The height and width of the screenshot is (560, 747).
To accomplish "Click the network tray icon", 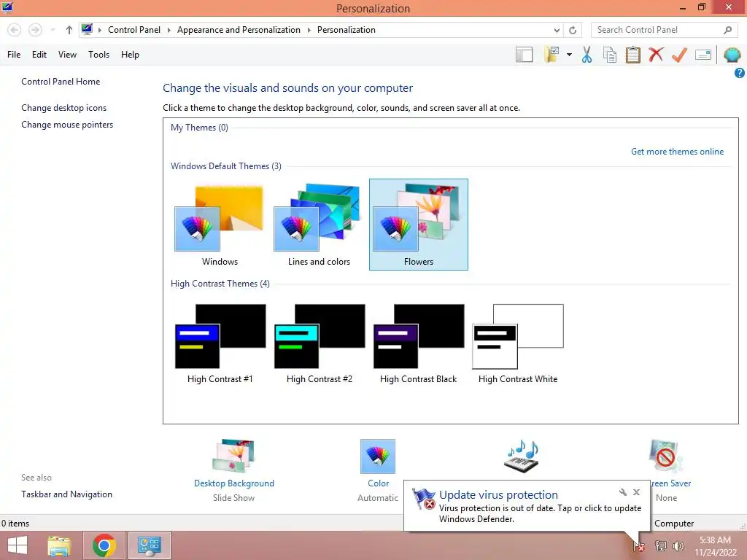I will [x=660, y=546].
